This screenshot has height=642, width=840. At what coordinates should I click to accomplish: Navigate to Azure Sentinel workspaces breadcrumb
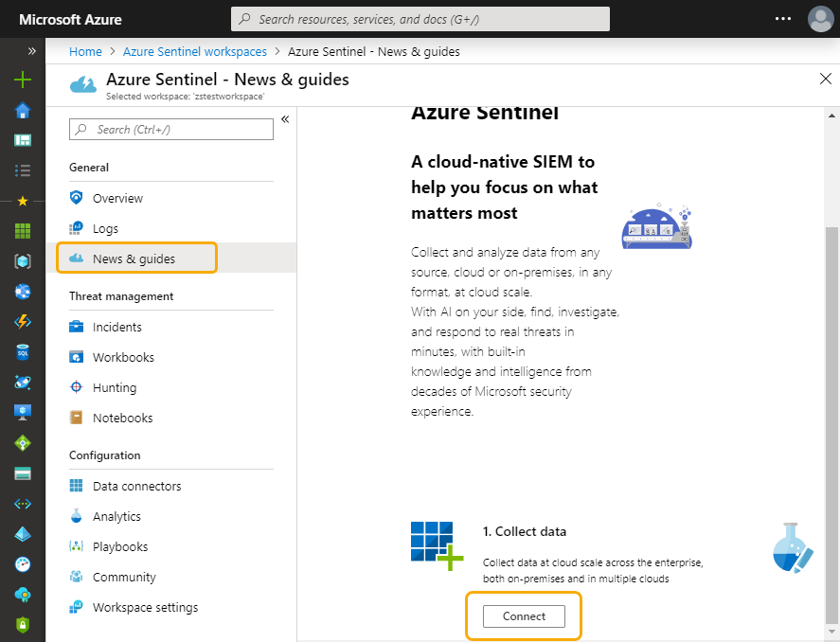tap(194, 51)
